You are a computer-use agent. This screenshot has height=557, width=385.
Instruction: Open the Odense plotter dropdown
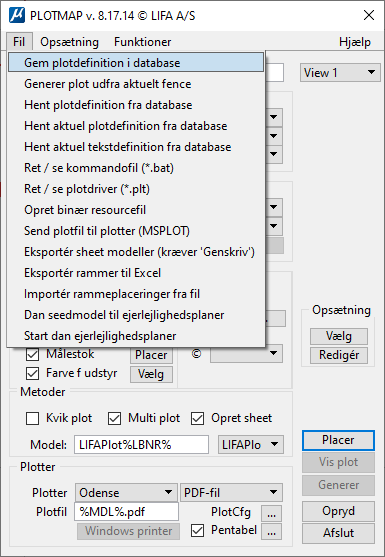(x=126, y=493)
